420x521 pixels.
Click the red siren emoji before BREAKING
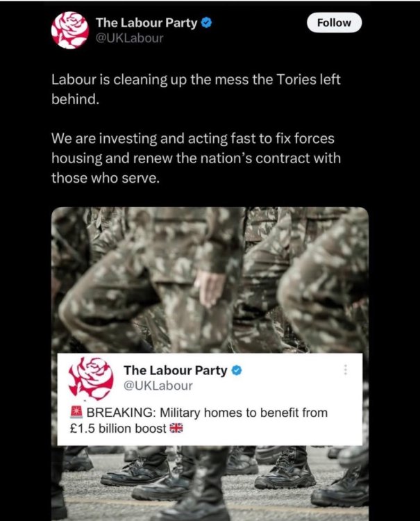(x=76, y=412)
